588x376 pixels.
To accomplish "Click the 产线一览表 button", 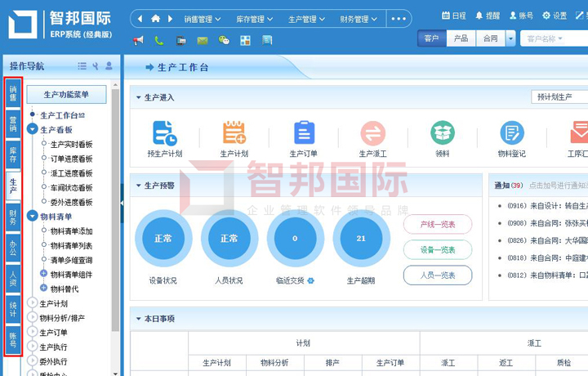I will pos(437,224).
